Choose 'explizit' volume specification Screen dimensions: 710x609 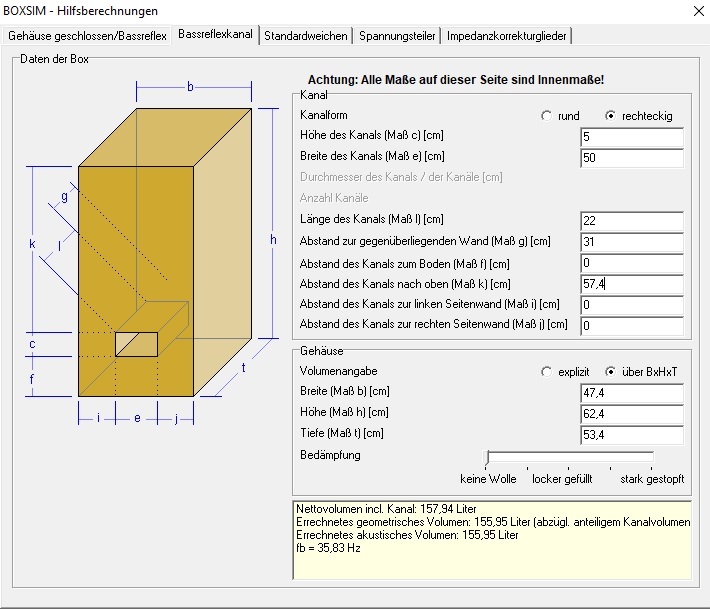pos(546,372)
